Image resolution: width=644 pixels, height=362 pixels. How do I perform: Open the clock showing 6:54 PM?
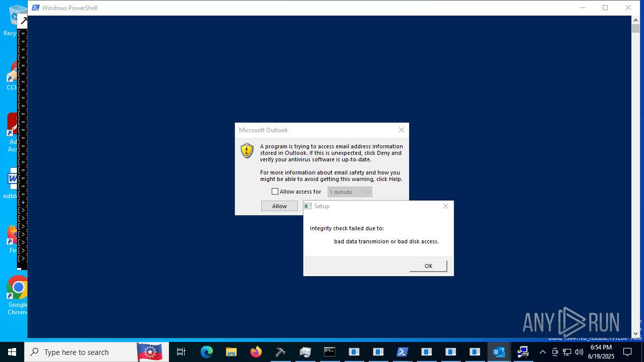[601, 352]
